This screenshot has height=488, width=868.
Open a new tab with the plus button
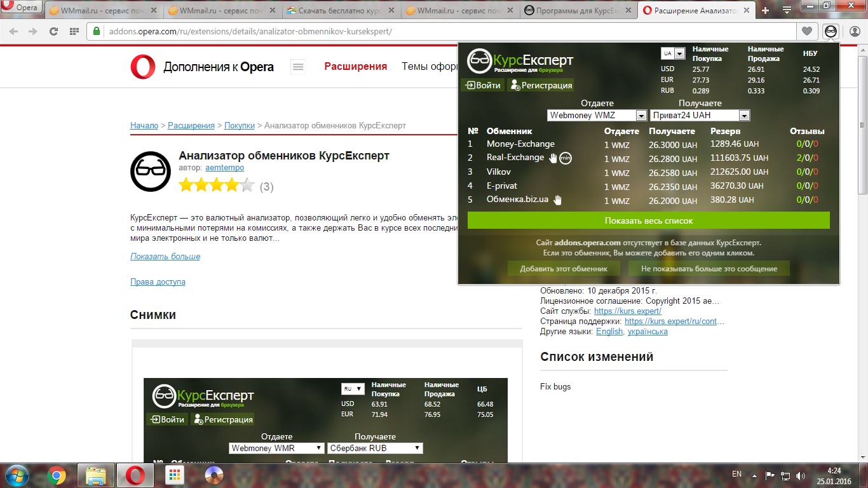click(x=765, y=10)
